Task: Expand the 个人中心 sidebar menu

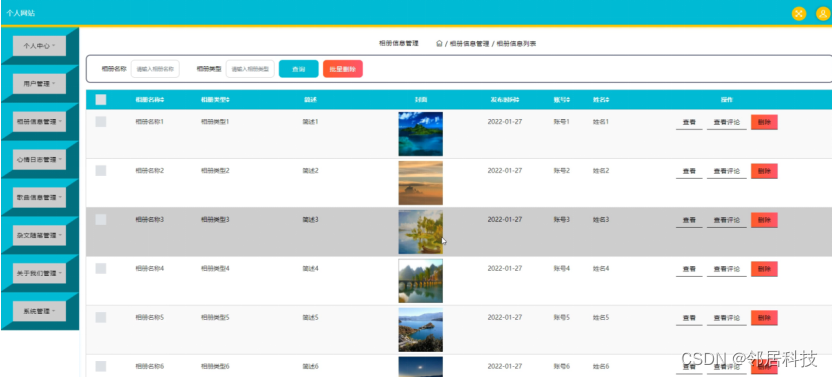Action: click(39, 46)
